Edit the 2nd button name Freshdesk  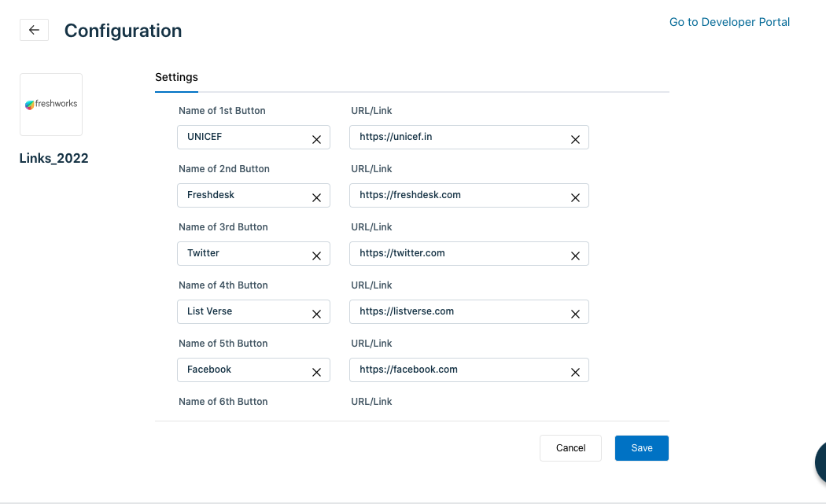click(x=253, y=195)
